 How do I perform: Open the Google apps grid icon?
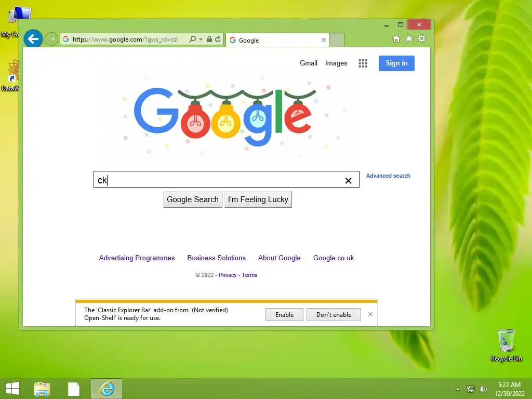[363, 63]
